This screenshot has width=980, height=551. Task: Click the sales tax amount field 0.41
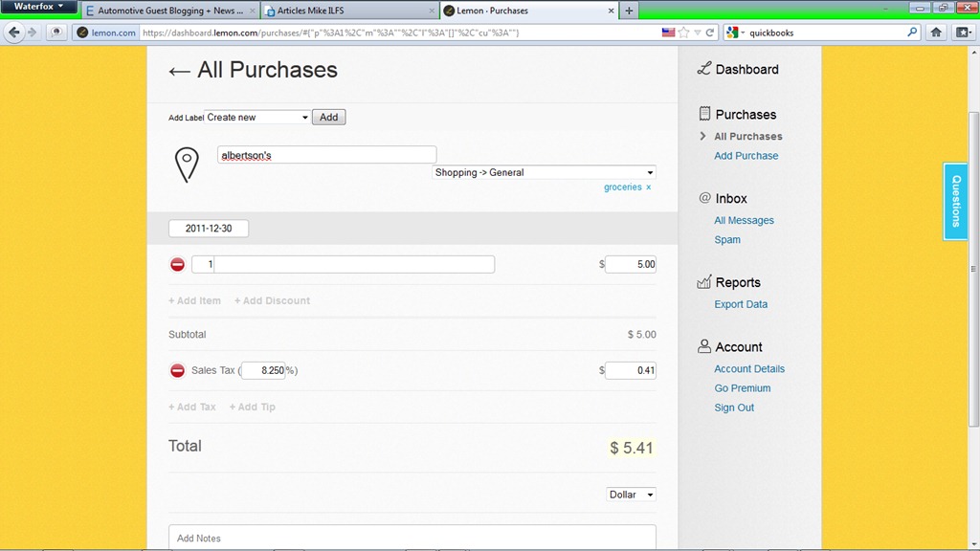coord(631,370)
